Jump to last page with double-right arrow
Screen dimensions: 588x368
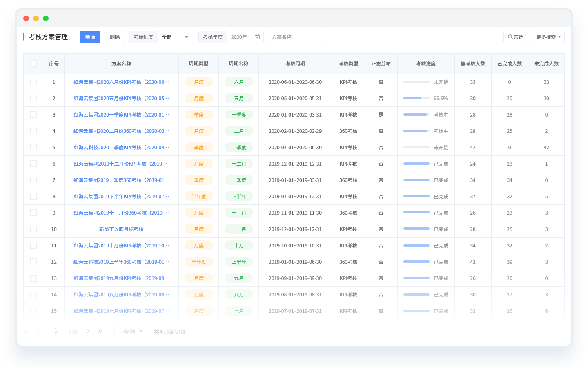coord(100,331)
